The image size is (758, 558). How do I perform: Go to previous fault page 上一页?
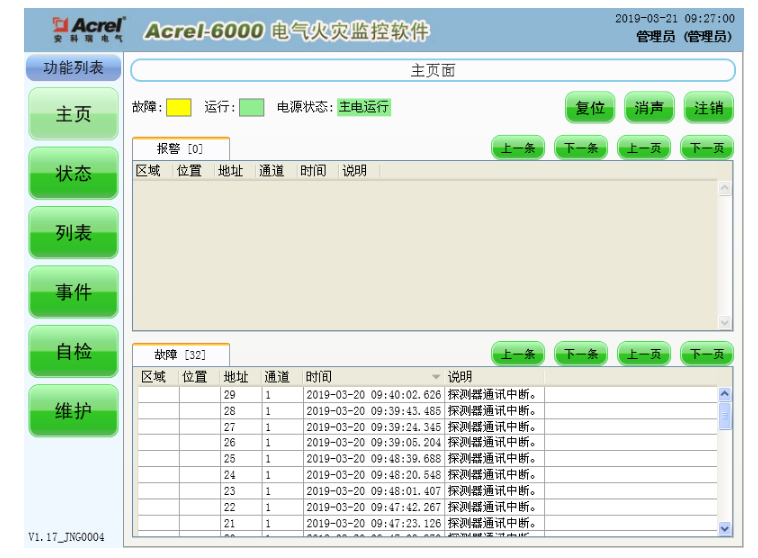tap(644, 354)
